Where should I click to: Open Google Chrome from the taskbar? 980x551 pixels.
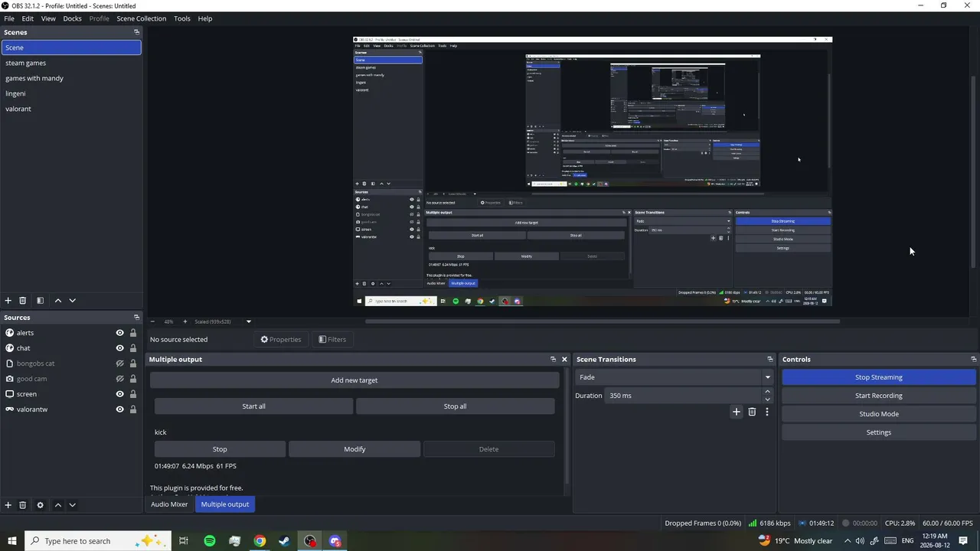(x=260, y=541)
